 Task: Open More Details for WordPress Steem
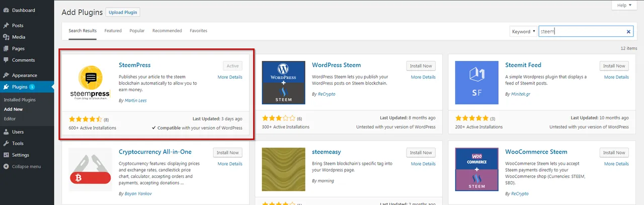(423, 77)
